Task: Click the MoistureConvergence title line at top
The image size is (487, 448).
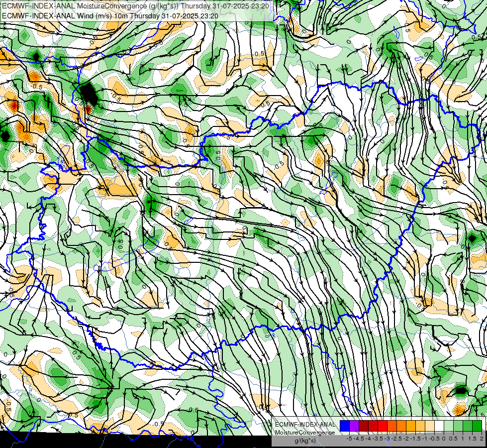Action: click(135, 6)
